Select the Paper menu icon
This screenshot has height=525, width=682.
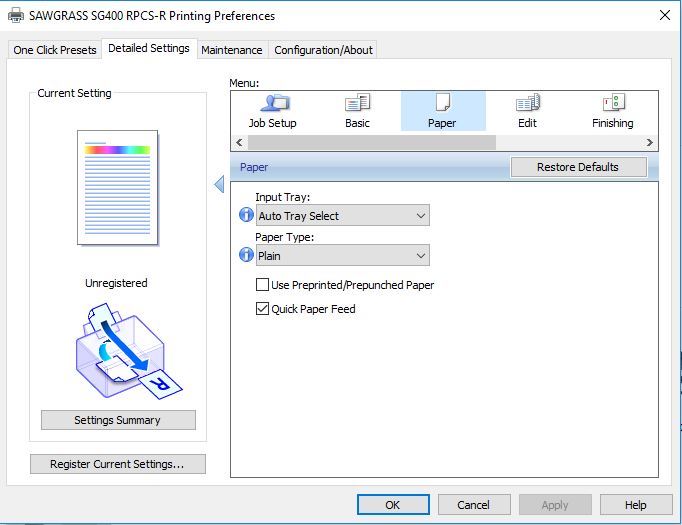[x=442, y=111]
